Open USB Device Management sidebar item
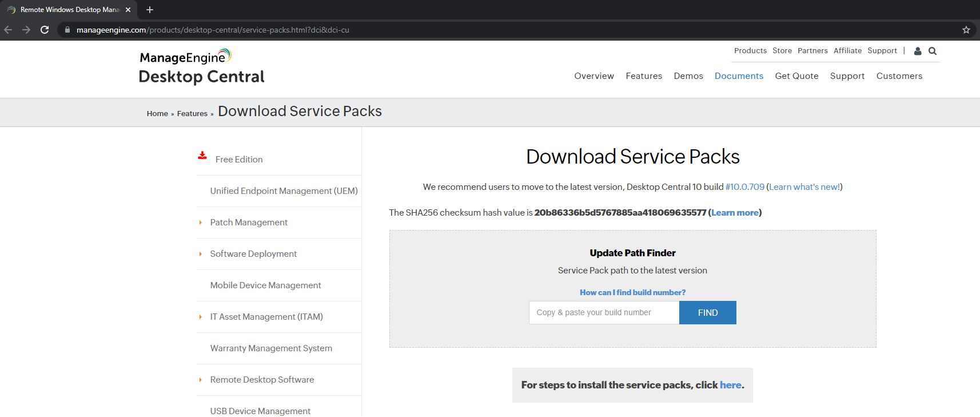This screenshot has width=980, height=417. 260,411
